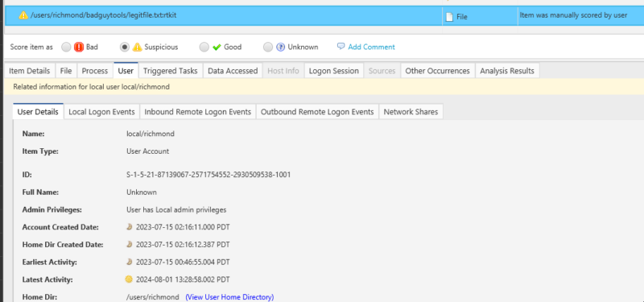Click moon icon beside Account Created Date
The image size is (644, 302).
pos(130,227)
